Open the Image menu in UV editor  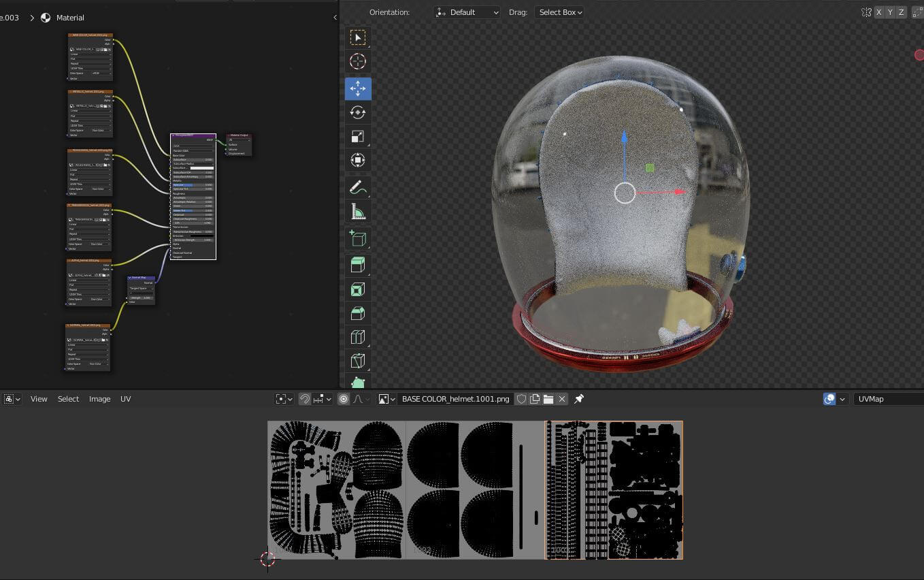(x=99, y=399)
